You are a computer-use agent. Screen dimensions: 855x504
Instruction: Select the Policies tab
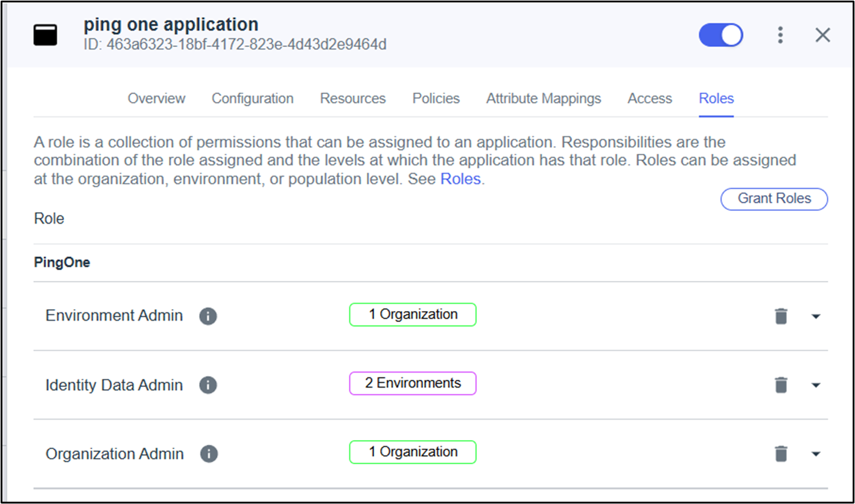point(436,98)
